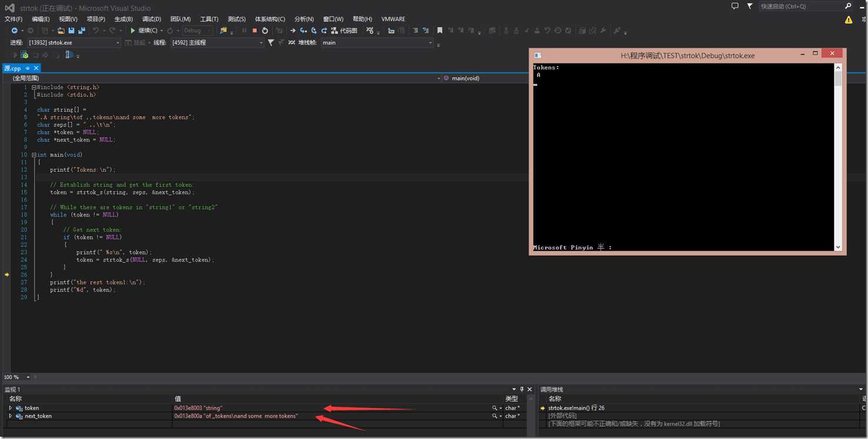Open the stack frame dropdown showing main

pyautogui.click(x=377, y=42)
